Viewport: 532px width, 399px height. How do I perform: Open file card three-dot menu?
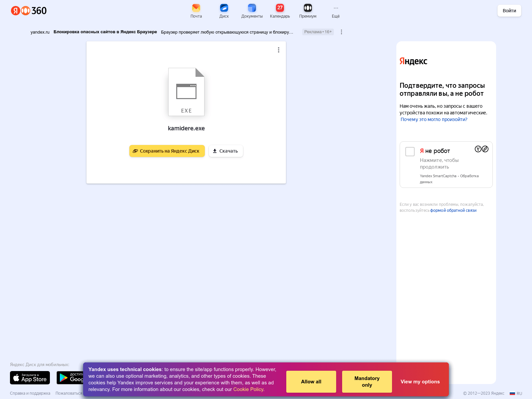[x=279, y=50]
